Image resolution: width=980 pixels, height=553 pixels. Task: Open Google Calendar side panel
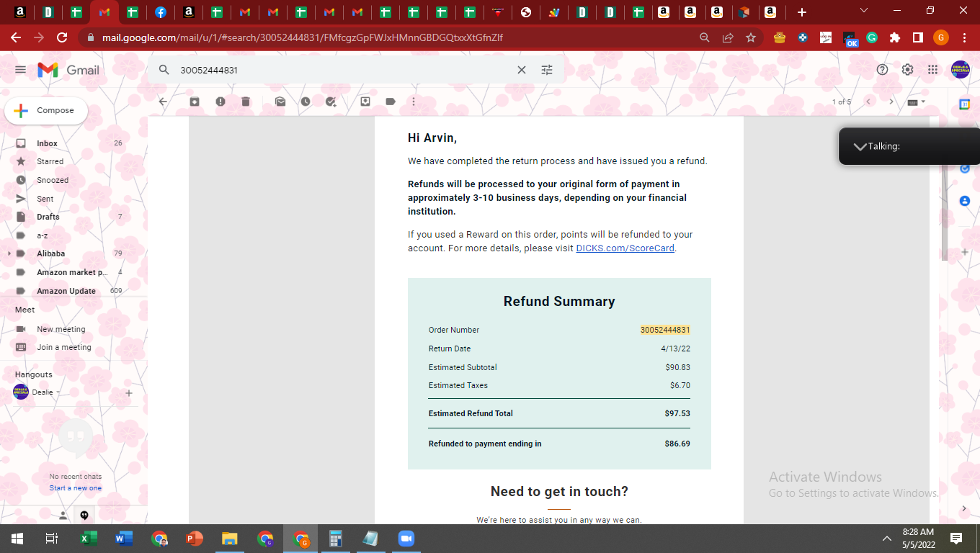click(965, 104)
